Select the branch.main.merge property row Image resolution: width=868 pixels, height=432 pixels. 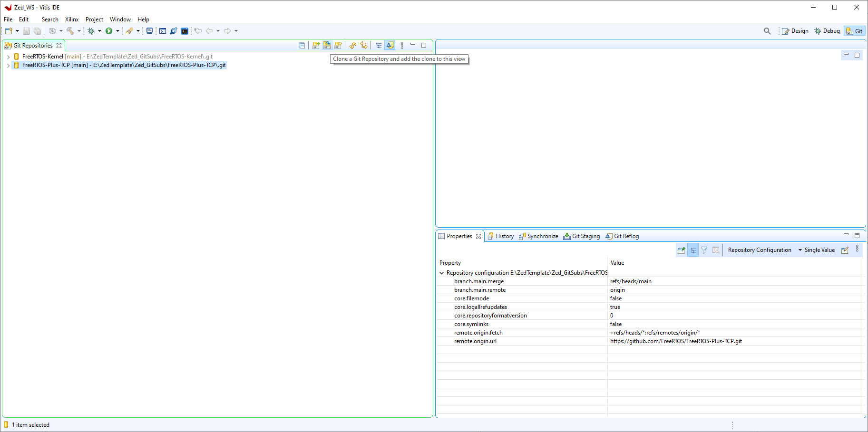click(650, 281)
